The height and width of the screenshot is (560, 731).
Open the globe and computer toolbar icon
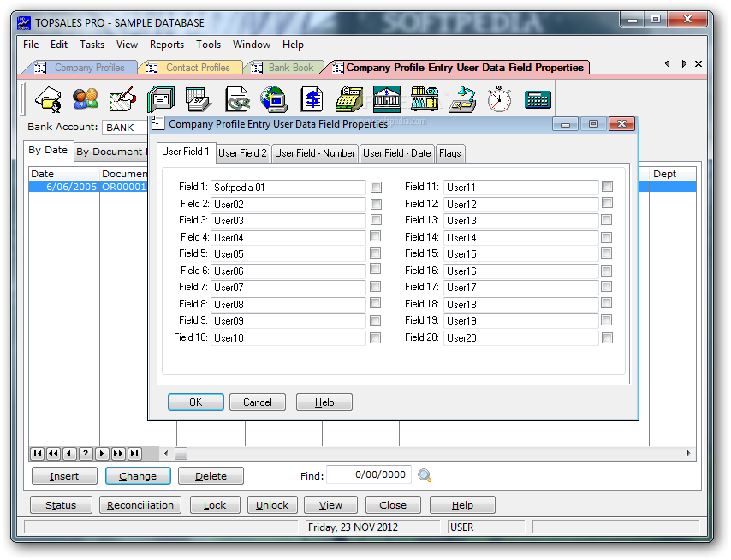click(x=274, y=98)
